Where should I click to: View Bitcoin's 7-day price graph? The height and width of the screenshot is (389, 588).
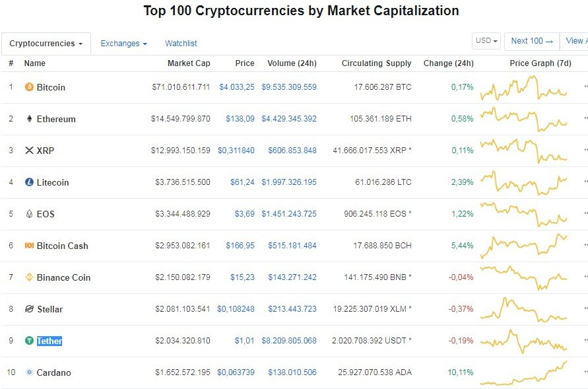click(524, 88)
